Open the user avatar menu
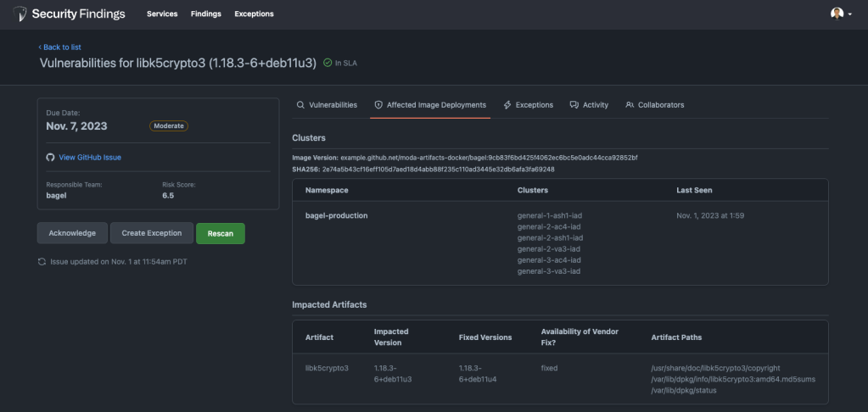 pyautogui.click(x=837, y=14)
